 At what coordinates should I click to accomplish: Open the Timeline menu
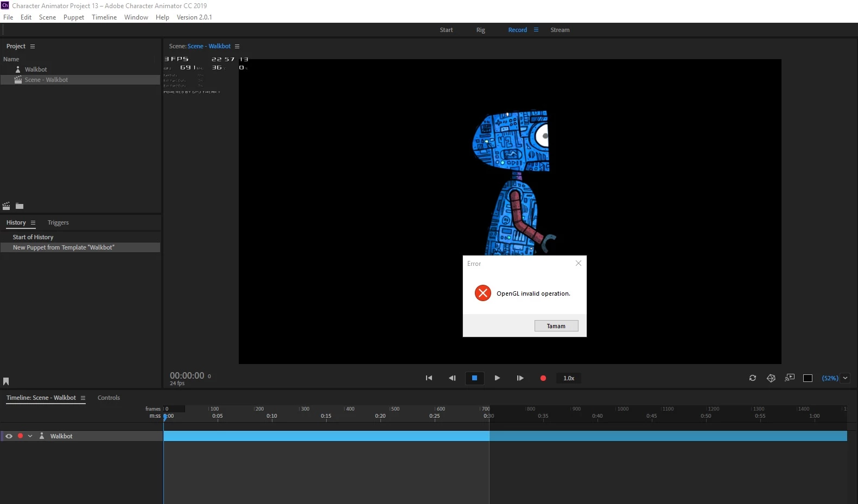click(104, 17)
